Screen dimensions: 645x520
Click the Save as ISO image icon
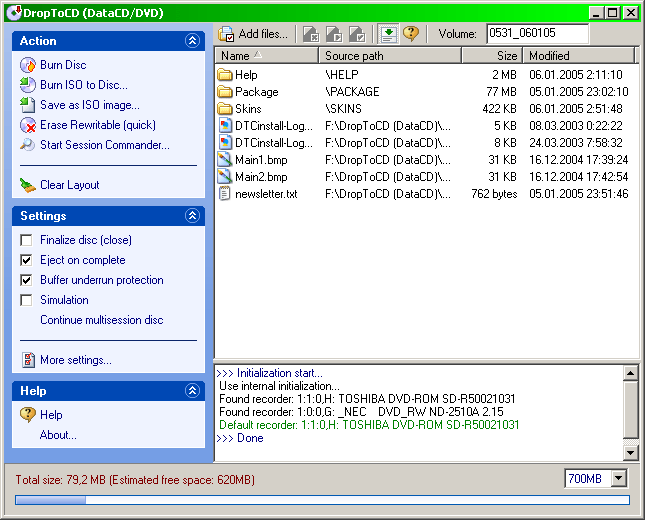pyautogui.click(x=28, y=105)
